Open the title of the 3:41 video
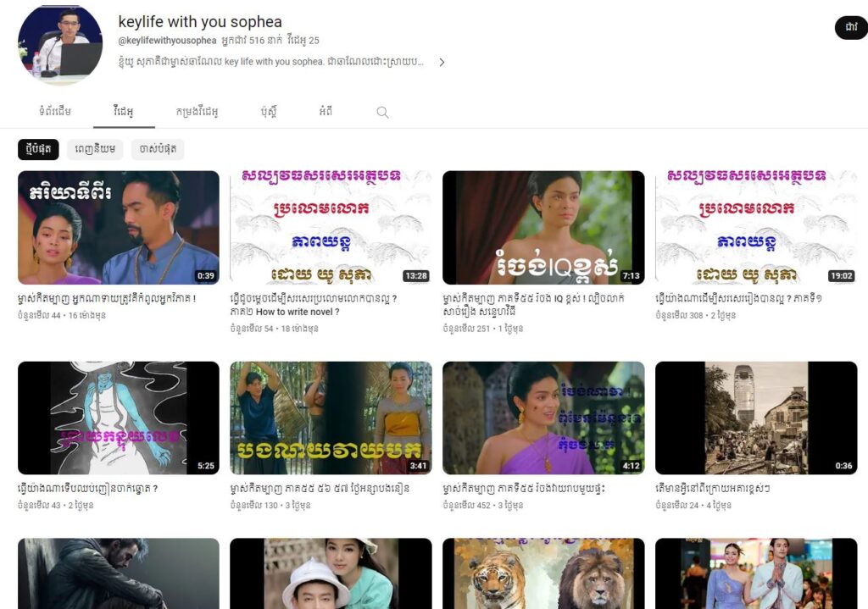The width and height of the screenshot is (868, 609). click(x=320, y=489)
